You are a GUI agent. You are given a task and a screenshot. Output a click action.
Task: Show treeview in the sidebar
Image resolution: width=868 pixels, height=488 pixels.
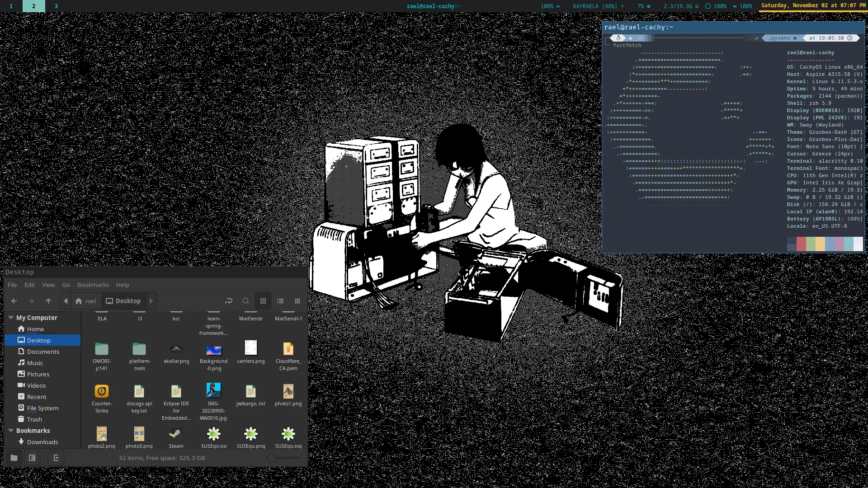coord(32,458)
